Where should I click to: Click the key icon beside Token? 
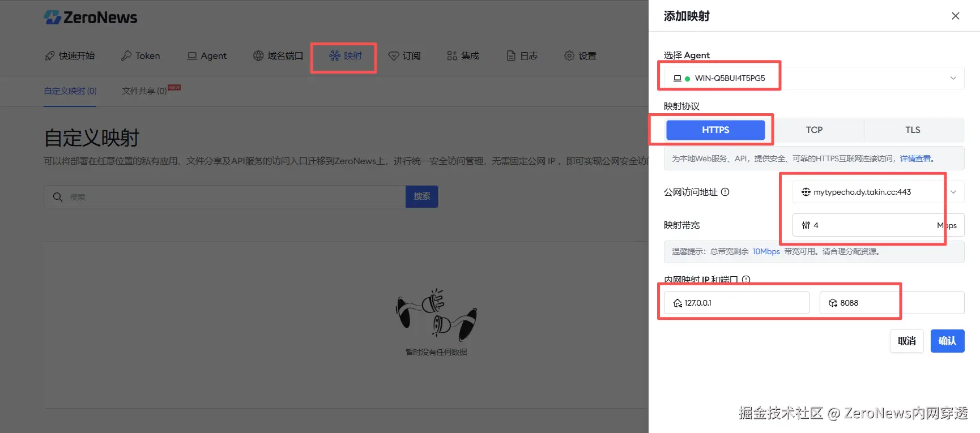tap(126, 55)
